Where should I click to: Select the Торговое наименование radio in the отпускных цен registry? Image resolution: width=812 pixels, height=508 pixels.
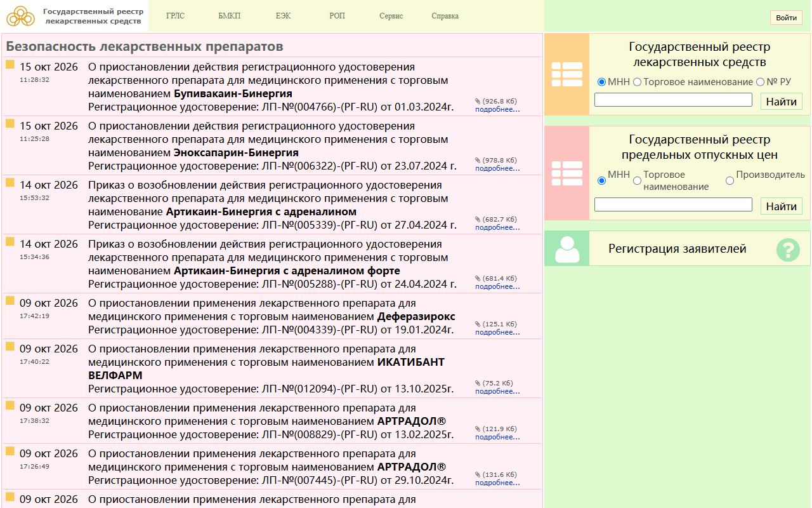click(x=638, y=180)
